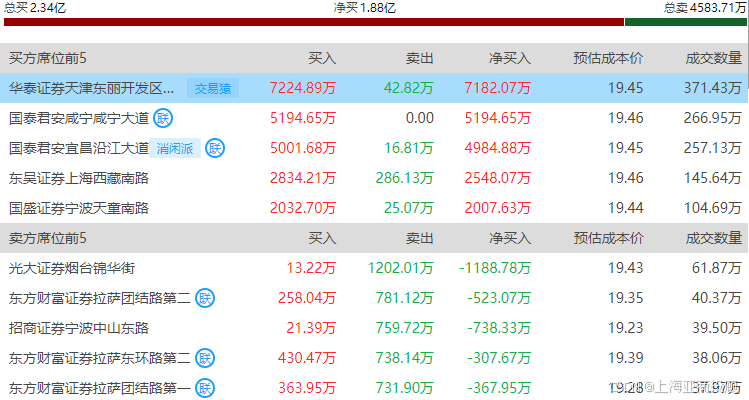Image resolution: width=749 pixels, height=400 pixels.
Task: Click the 总卖 4583.71万 label
Action: click(x=705, y=8)
